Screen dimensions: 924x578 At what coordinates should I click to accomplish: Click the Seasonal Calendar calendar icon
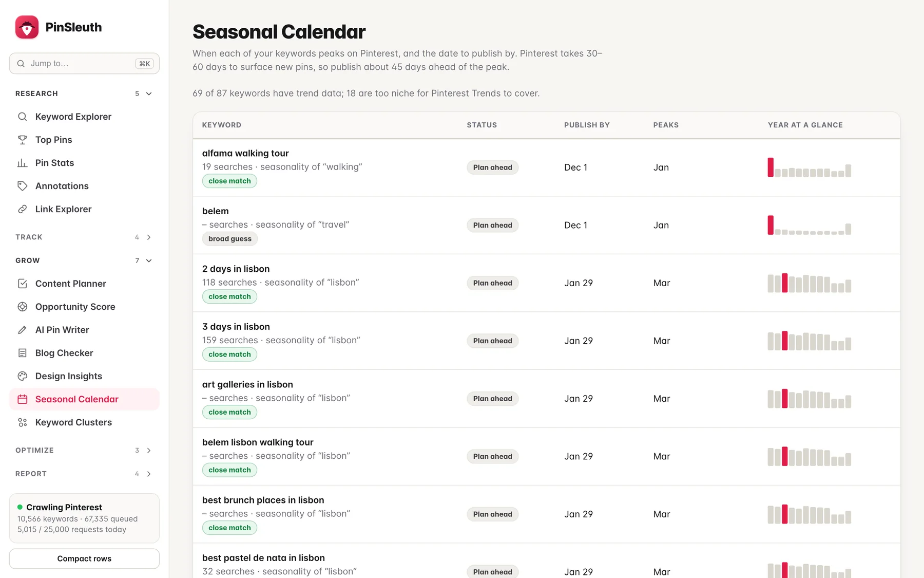point(22,399)
